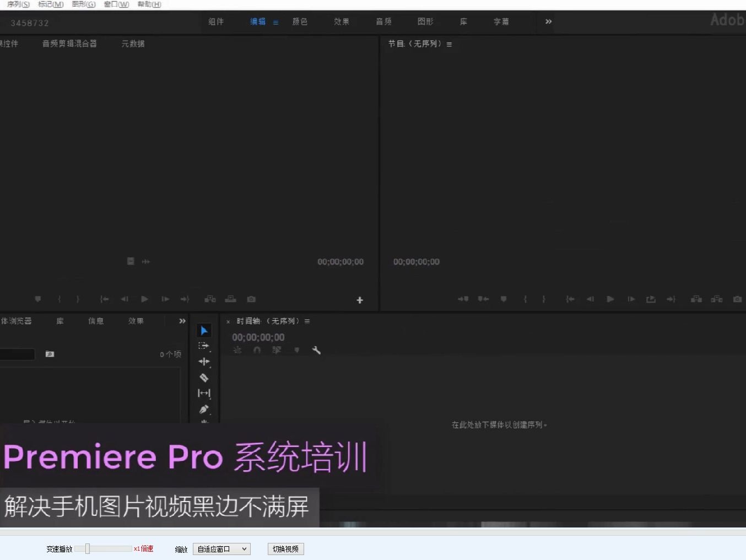The height and width of the screenshot is (560, 746).
Task: Select the Track Select Forward tool
Action: click(x=204, y=346)
